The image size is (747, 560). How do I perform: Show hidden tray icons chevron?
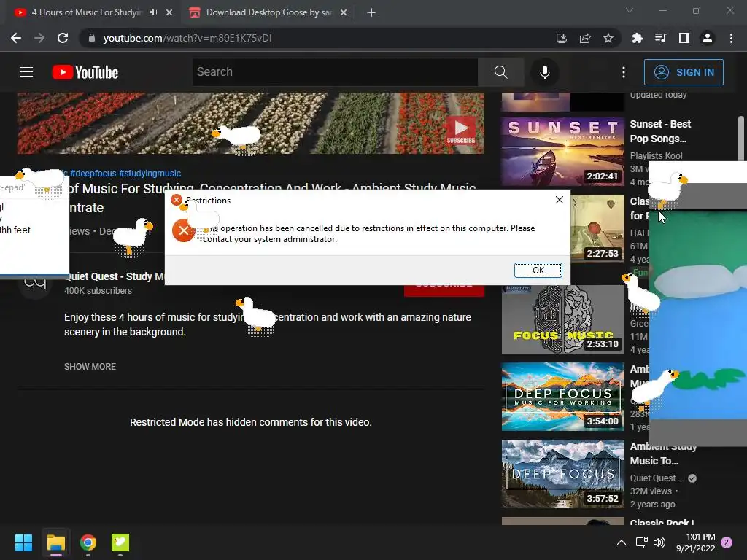pos(622,542)
